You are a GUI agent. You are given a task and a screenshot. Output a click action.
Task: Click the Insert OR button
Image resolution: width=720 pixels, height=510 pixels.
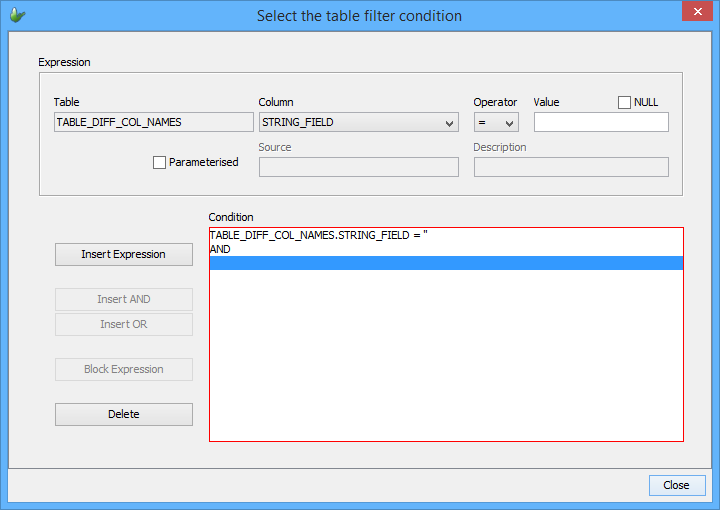coord(124,324)
